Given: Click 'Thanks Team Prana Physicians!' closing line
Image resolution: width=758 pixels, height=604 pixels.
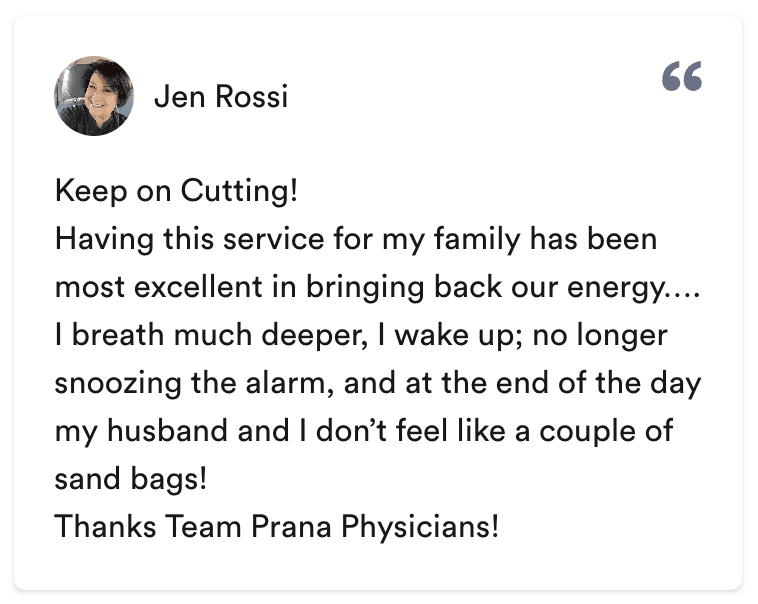Looking at the screenshot, I should (276, 526).
